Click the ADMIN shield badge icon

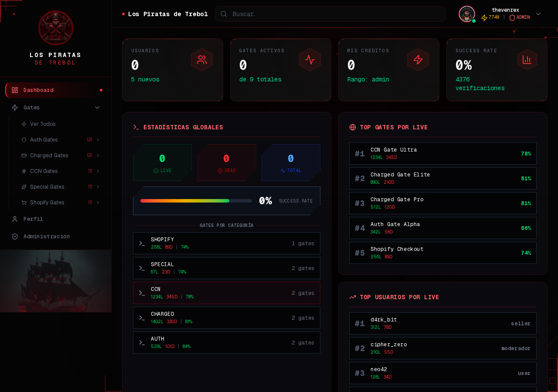(x=512, y=17)
